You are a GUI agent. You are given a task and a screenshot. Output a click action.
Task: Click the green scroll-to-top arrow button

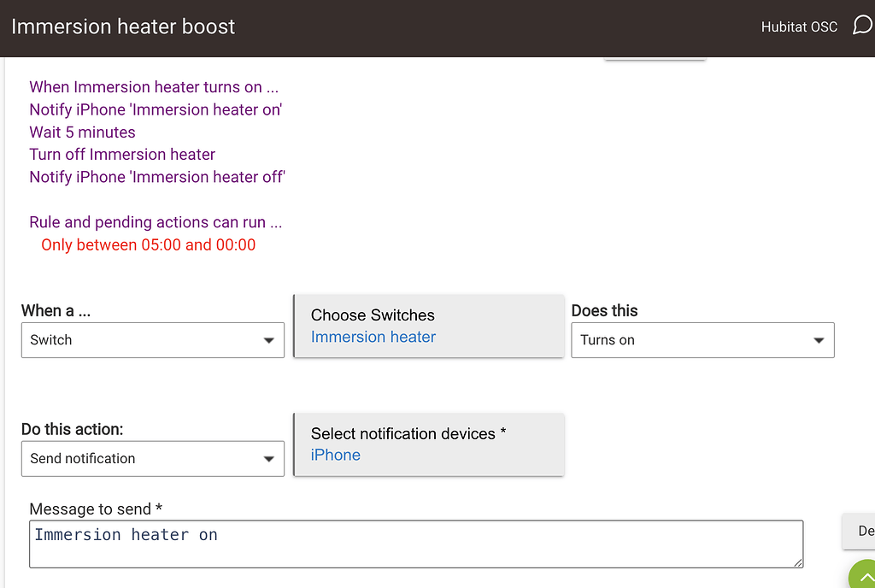tap(862, 576)
